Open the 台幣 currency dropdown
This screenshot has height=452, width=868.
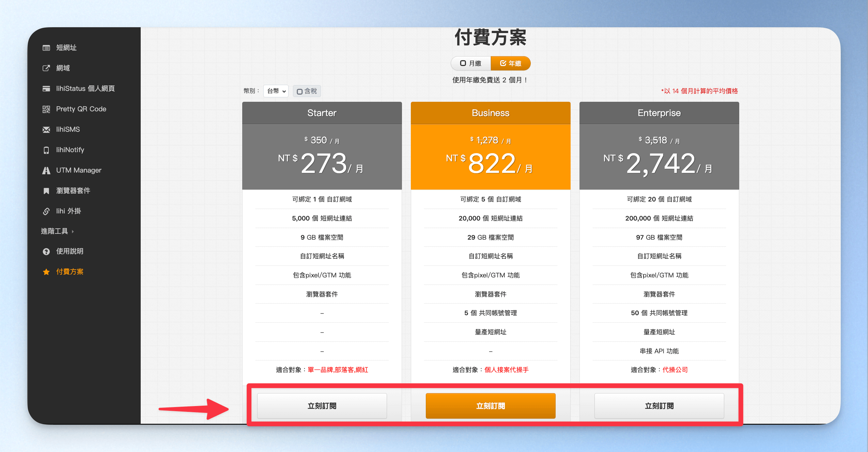pos(276,91)
